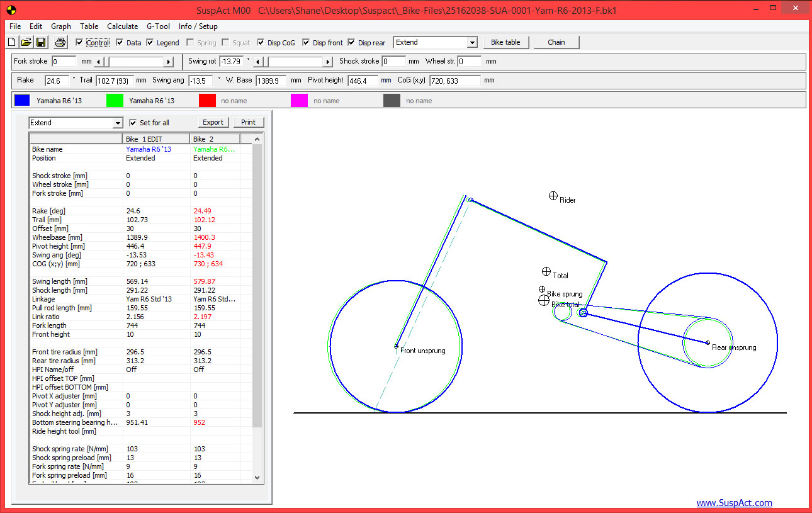Click the Shock stroke input field

[x=393, y=62]
